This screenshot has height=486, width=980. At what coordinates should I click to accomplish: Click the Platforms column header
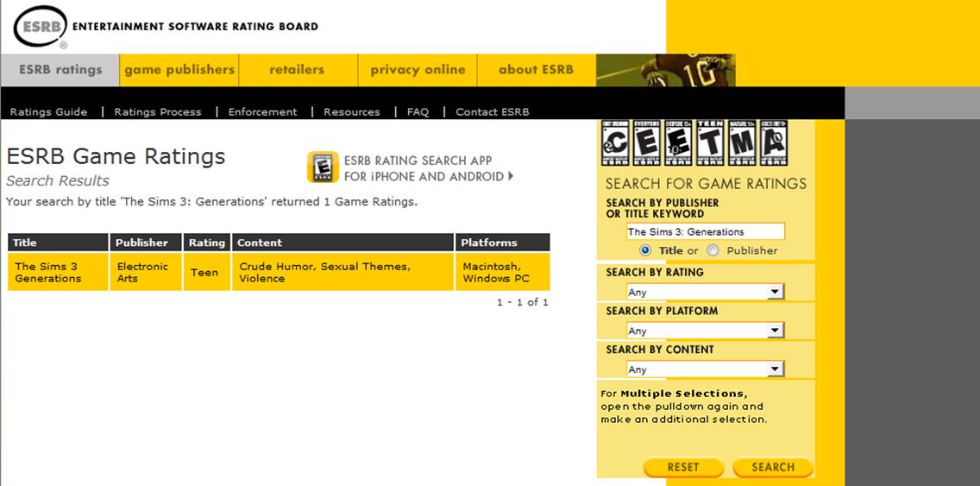click(x=502, y=243)
